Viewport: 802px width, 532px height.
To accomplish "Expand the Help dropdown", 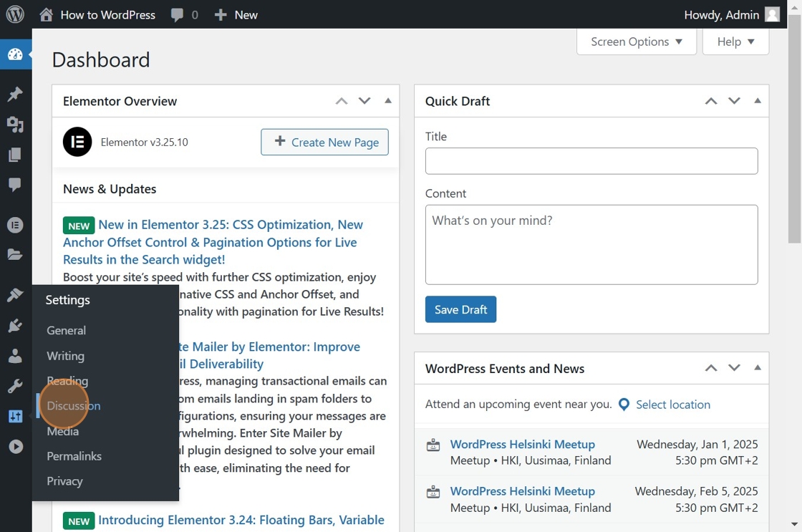I will 735,42.
